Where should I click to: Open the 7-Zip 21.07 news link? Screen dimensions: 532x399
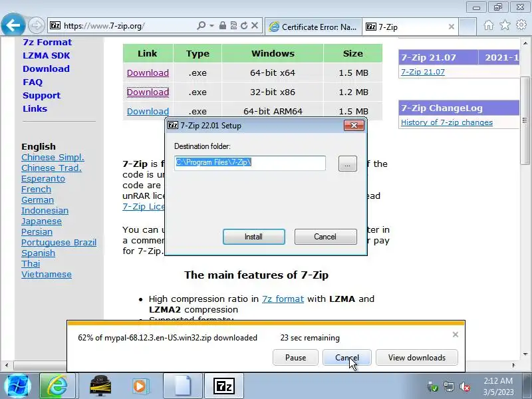coord(423,72)
